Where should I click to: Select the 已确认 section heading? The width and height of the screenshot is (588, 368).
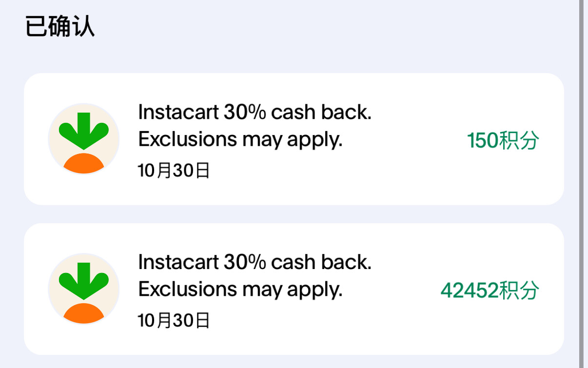[x=59, y=26]
